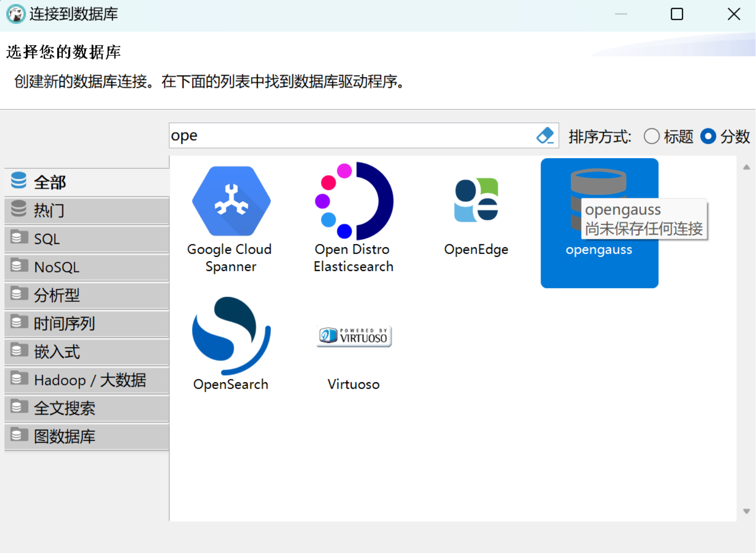Image resolution: width=756 pixels, height=553 pixels.
Task: Close the 连接到数据库 dialog
Action: pos(734,14)
